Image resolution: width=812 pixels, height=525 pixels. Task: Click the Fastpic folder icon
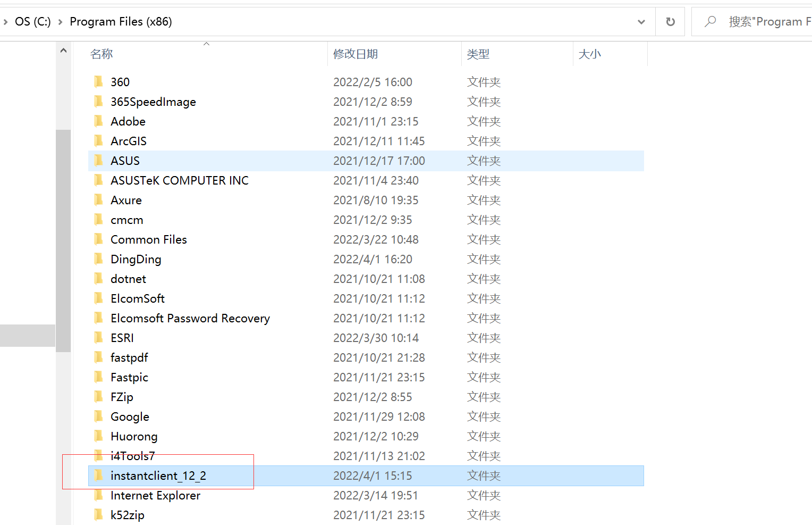tap(99, 377)
